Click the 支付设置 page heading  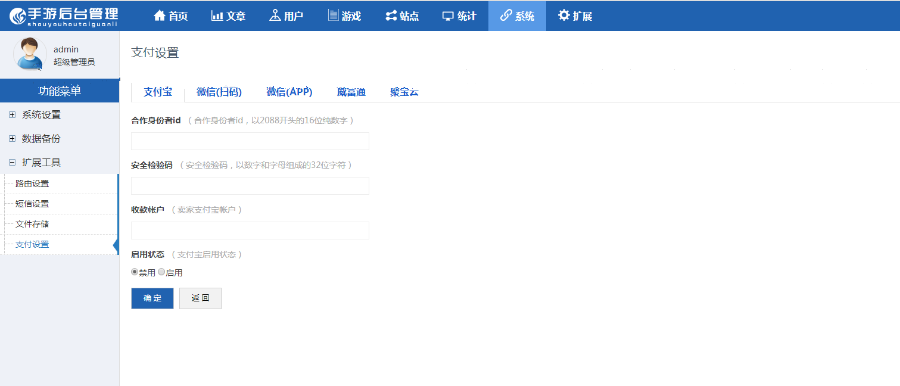(155, 53)
